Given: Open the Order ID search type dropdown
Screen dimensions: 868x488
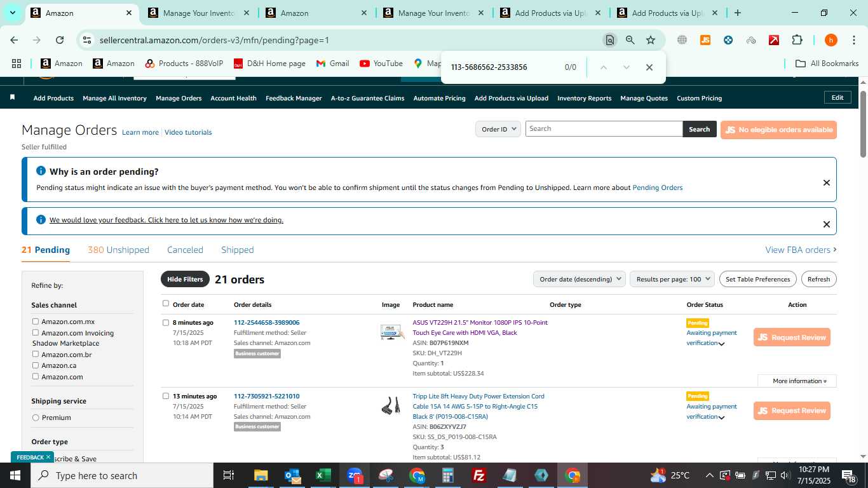Looking at the screenshot, I should pos(498,129).
